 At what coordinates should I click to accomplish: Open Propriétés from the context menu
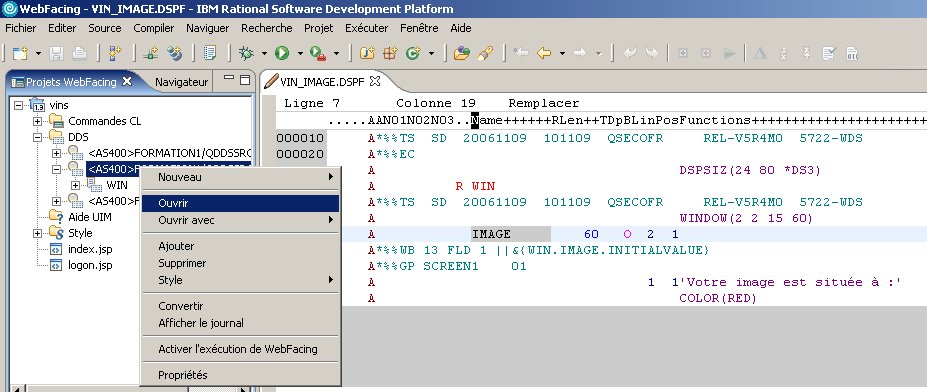[x=240, y=375]
